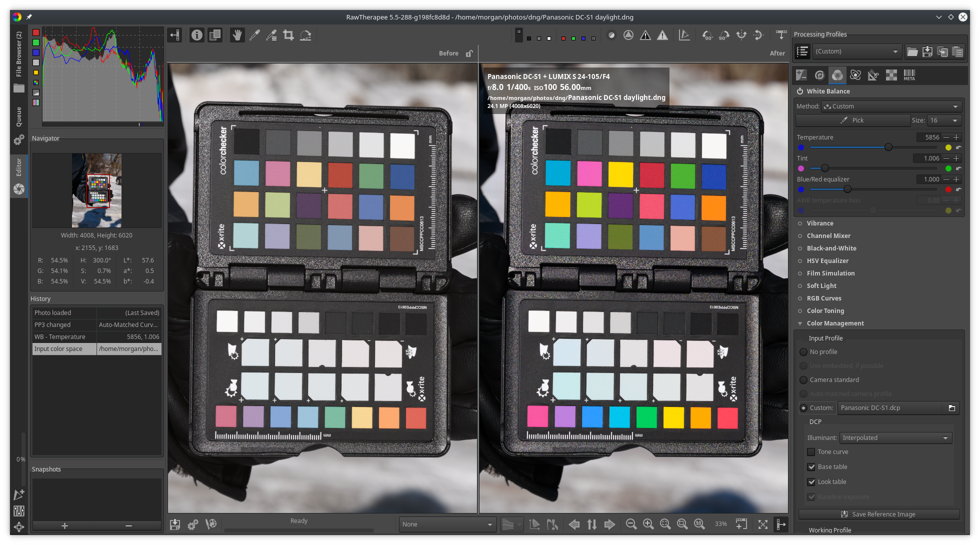980x545 pixels.
Task: Select No profile input option
Action: pyautogui.click(x=803, y=352)
